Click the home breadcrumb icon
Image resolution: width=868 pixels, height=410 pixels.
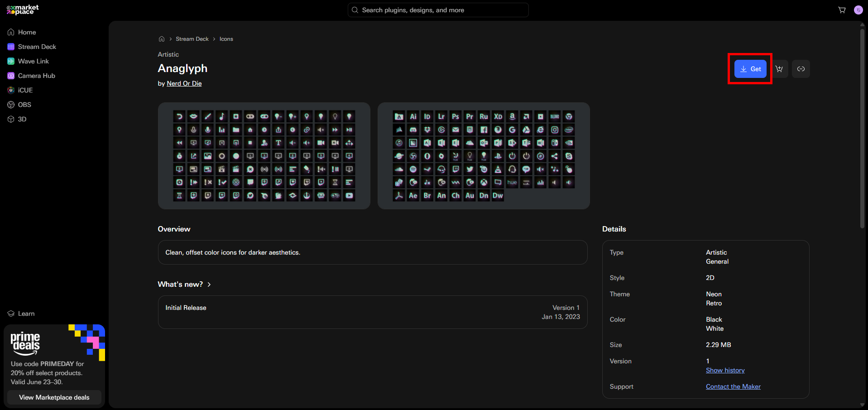point(162,39)
